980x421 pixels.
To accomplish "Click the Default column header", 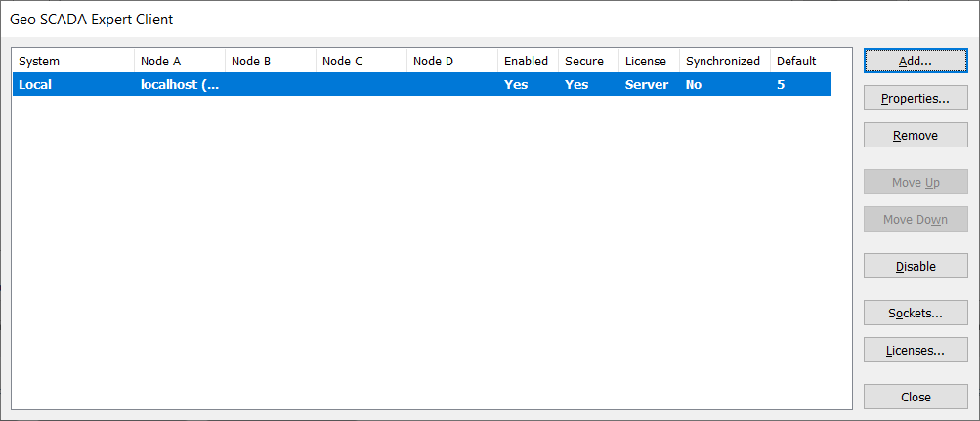I will pyautogui.click(x=799, y=61).
